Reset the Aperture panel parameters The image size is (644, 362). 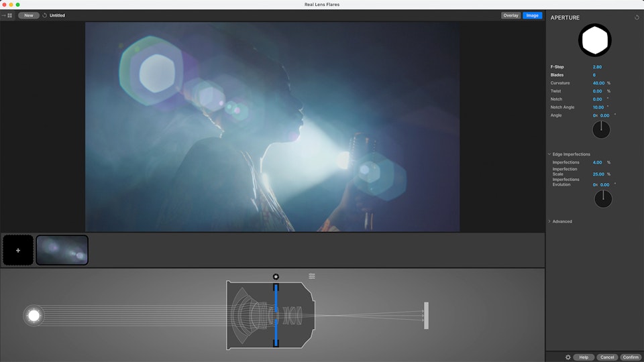[x=637, y=17]
